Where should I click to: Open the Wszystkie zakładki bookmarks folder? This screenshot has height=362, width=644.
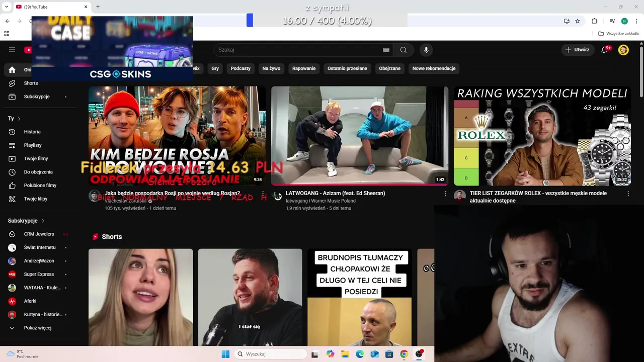pyautogui.click(x=618, y=34)
